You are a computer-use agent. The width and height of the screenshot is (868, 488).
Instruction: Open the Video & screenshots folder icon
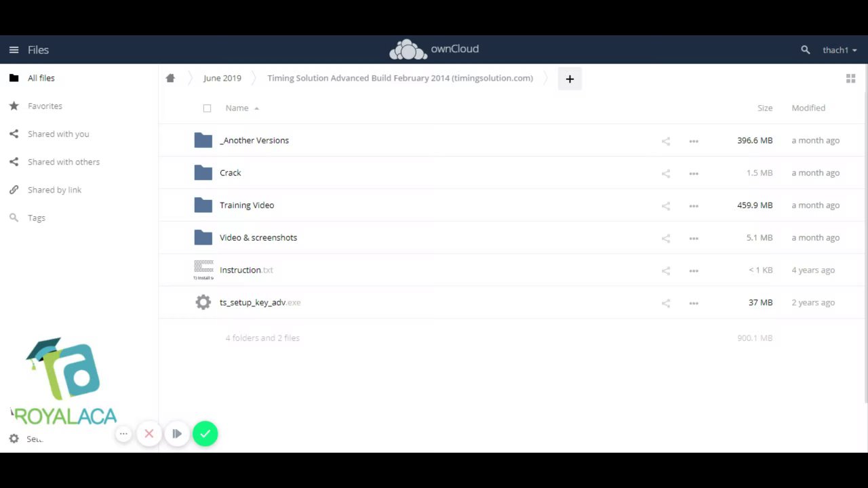pyautogui.click(x=203, y=238)
